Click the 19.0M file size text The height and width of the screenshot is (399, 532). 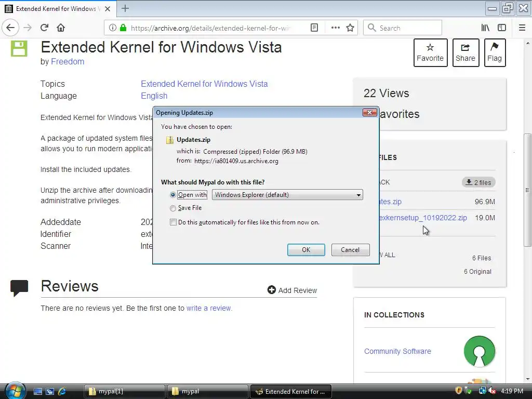click(485, 218)
